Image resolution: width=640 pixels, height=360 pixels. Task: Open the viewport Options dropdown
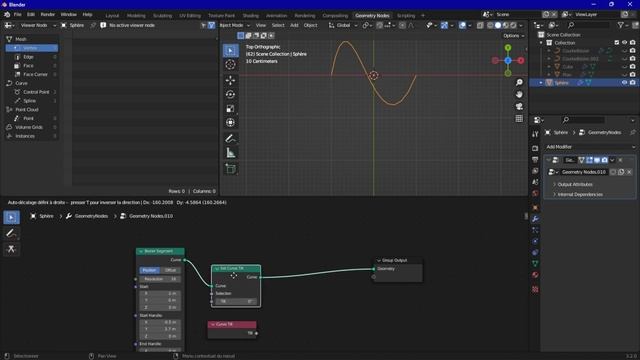click(x=513, y=36)
